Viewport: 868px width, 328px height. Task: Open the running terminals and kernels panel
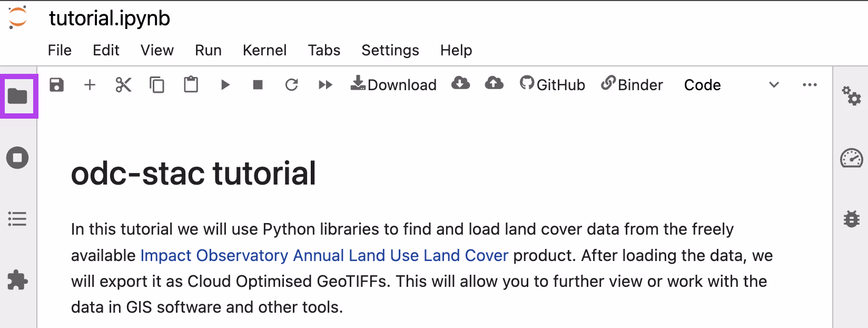17,158
